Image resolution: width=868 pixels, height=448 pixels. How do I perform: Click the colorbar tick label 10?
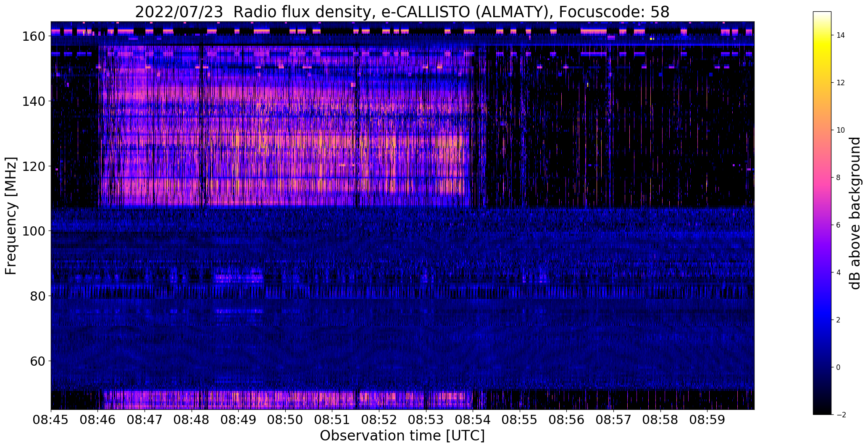point(840,131)
